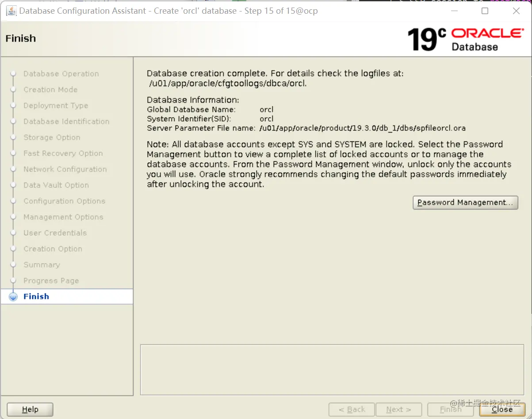Click the active Finish step bullet icon

point(13,297)
